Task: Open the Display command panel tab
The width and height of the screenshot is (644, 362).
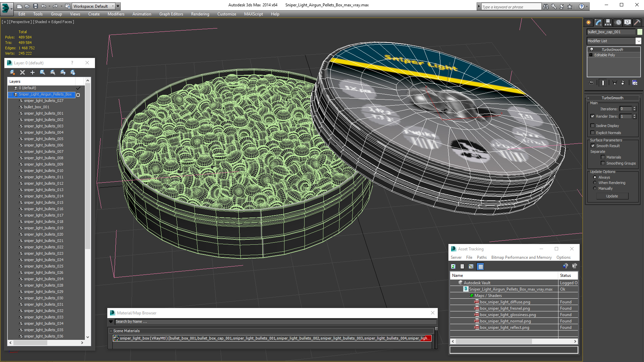Action: pos(628,22)
